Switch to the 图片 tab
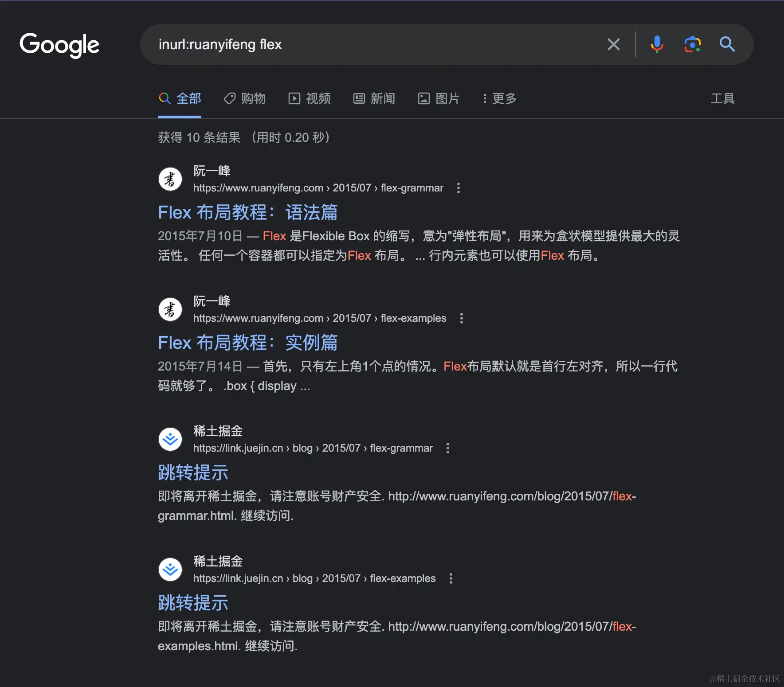The width and height of the screenshot is (784, 687). point(439,98)
